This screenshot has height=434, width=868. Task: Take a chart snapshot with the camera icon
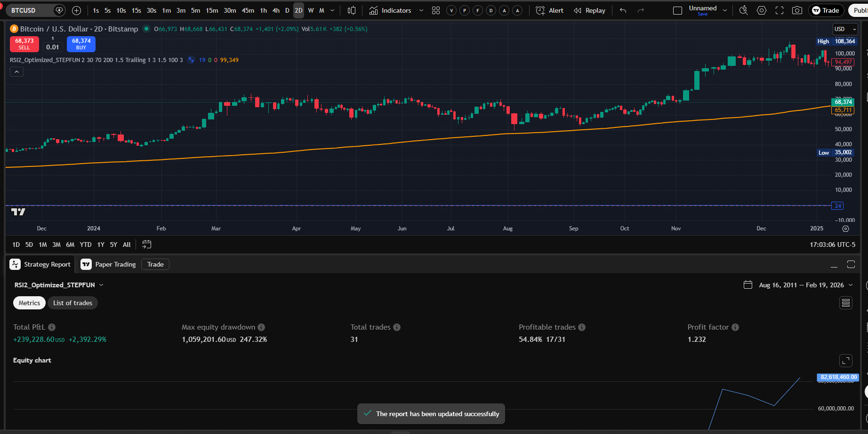[797, 10]
